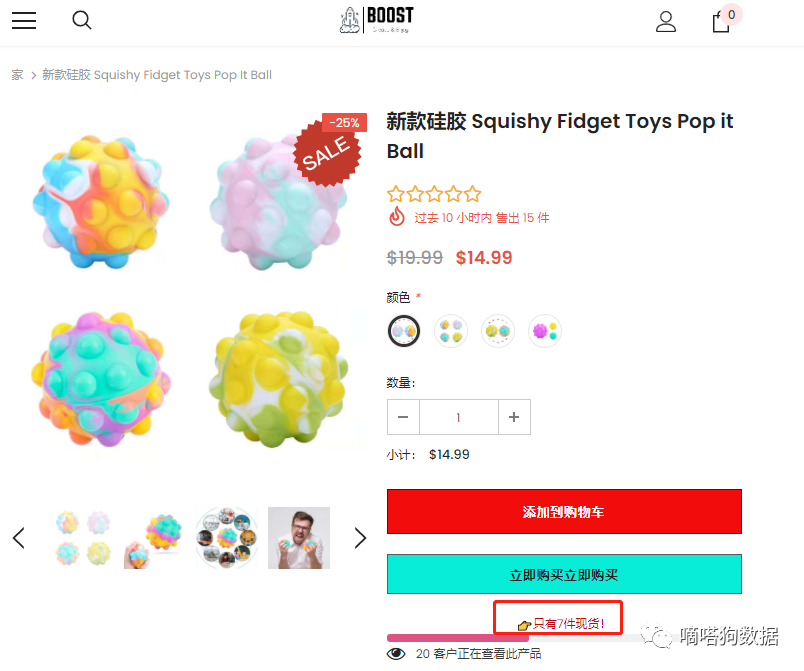Click 添加到购物车 to add to cart
Screen dimensions: 804x671
point(563,511)
